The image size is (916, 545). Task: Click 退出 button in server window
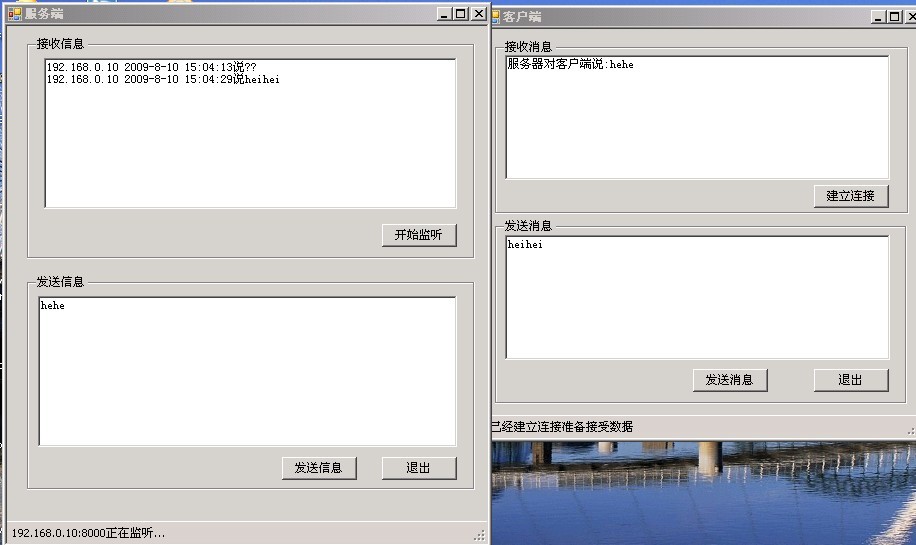click(419, 468)
